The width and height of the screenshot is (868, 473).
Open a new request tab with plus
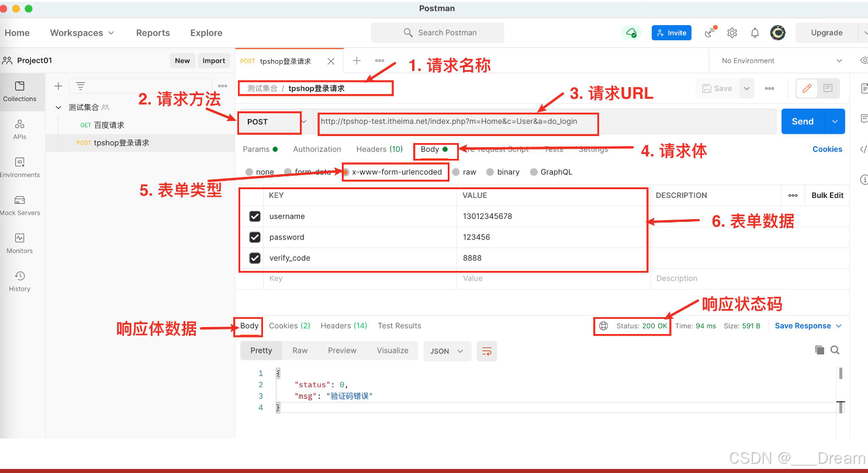[357, 61]
